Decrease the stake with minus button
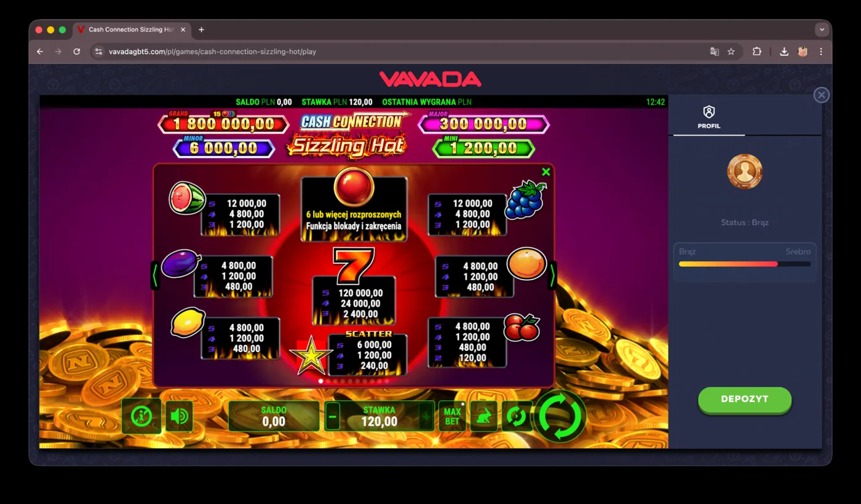Viewport: 861px width, 504px height. point(333,416)
